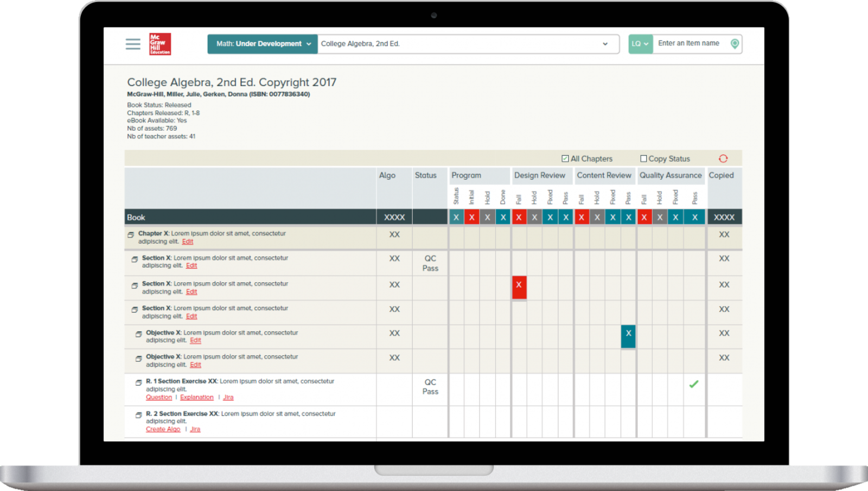Collapse the Chapter X row

(131, 235)
